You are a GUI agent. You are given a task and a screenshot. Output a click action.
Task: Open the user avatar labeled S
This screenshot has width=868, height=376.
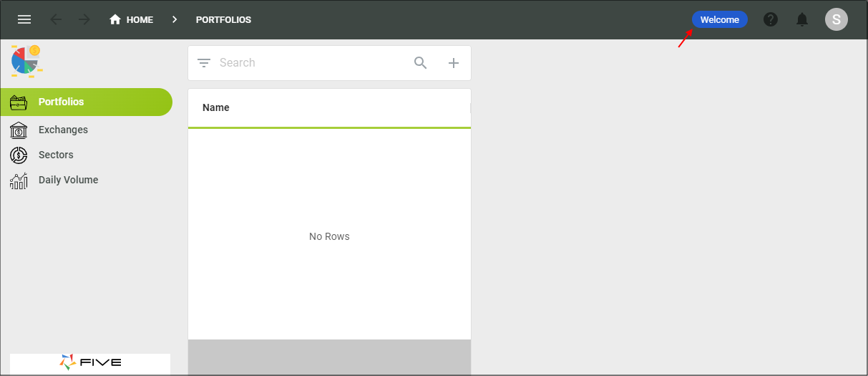coord(836,19)
